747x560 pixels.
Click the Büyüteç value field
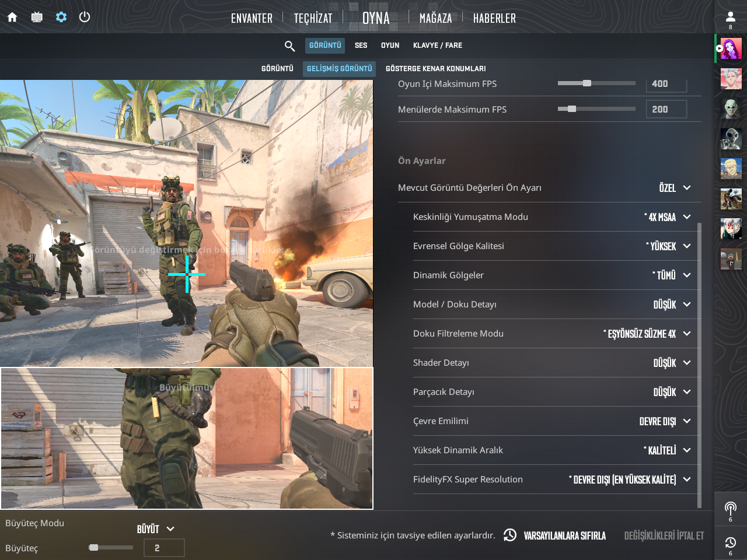coord(164,548)
